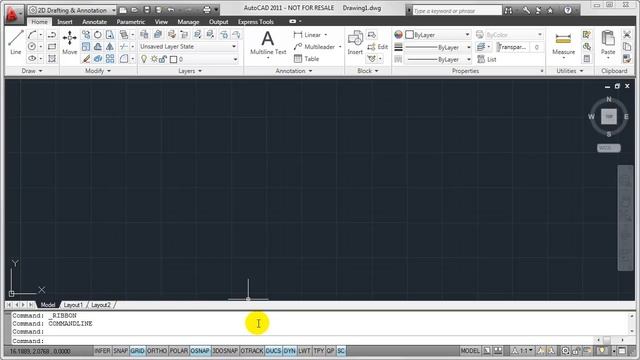640x360 pixels.
Task: Select the Erase tool icon
Action: [86, 59]
